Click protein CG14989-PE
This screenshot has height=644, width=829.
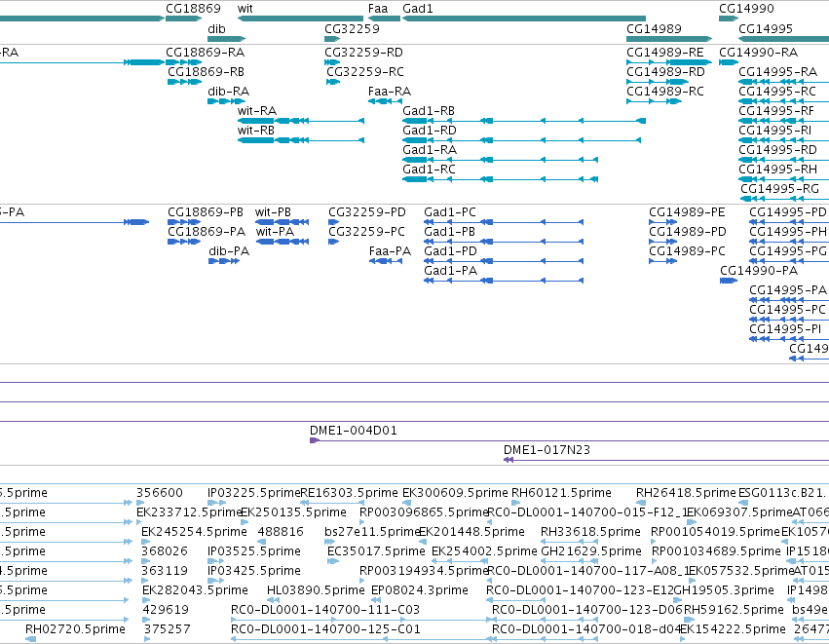click(663, 222)
